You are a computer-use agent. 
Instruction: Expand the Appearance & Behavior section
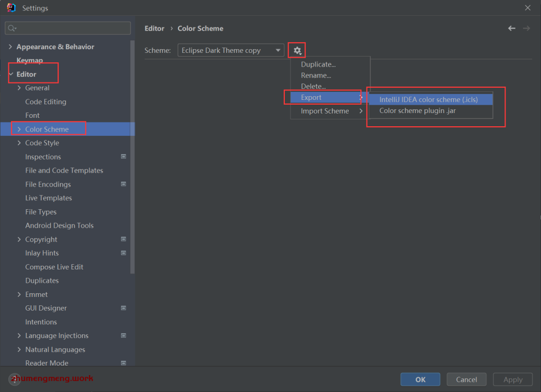[11, 47]
